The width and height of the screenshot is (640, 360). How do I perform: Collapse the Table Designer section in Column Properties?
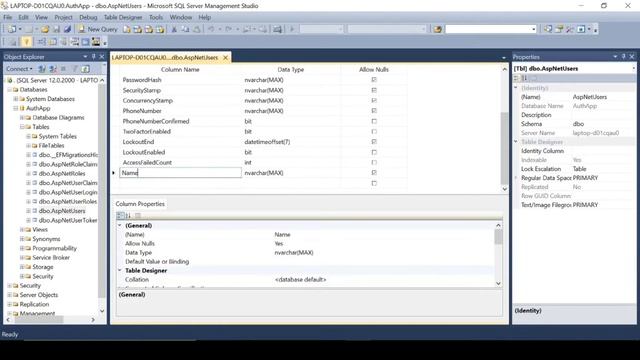(x=120, y=270)
